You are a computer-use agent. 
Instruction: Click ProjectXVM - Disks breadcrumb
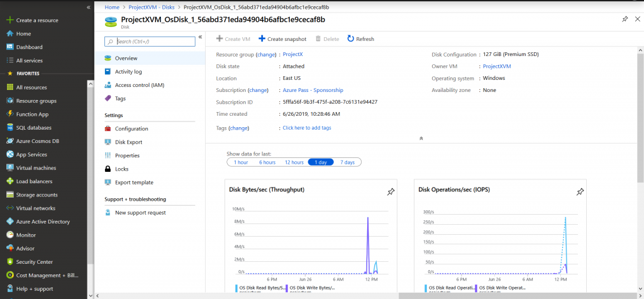tap(151, 8)
